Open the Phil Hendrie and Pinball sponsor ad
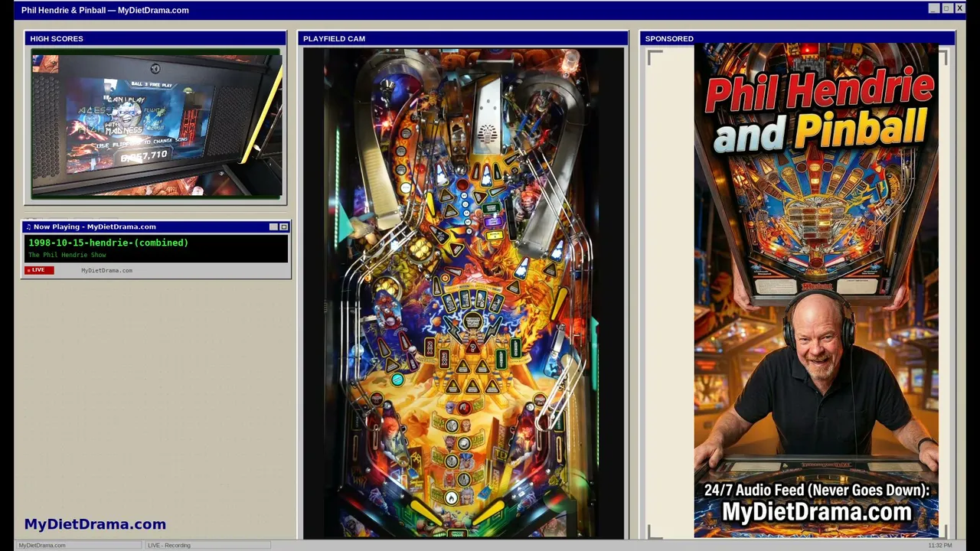 (x=816, y=291)
